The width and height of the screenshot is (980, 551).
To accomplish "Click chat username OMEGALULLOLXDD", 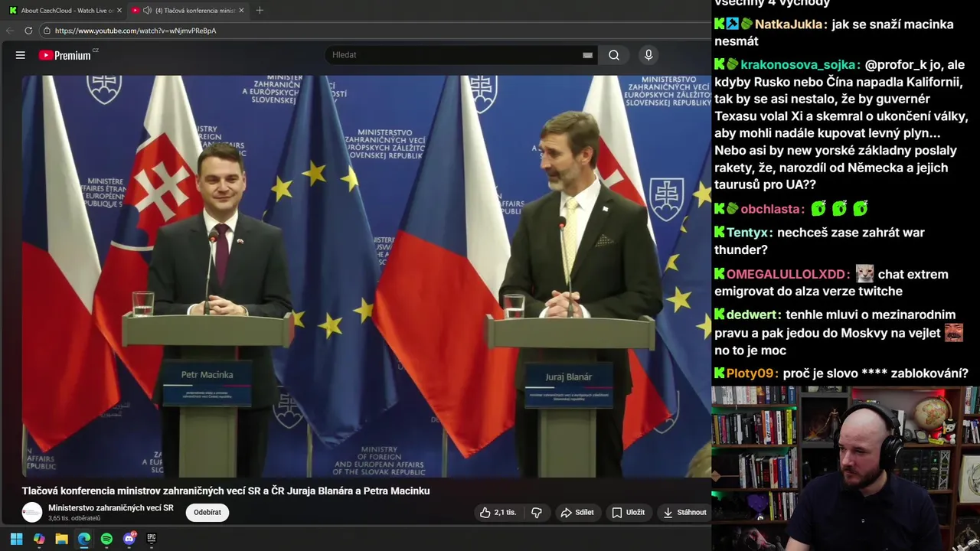I will [786, 274].
